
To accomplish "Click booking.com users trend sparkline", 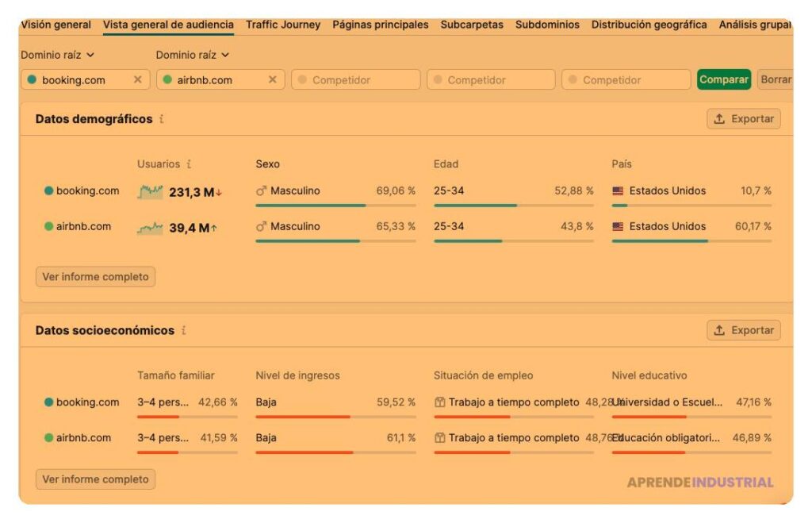I will coord(150,192).
